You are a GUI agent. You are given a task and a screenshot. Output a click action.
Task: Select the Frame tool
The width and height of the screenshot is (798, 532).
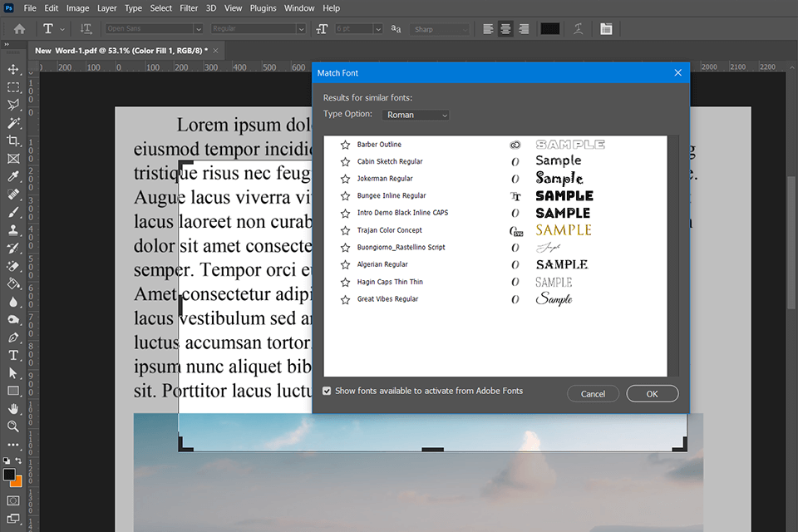pyautogui.click(x=13, y=158)
